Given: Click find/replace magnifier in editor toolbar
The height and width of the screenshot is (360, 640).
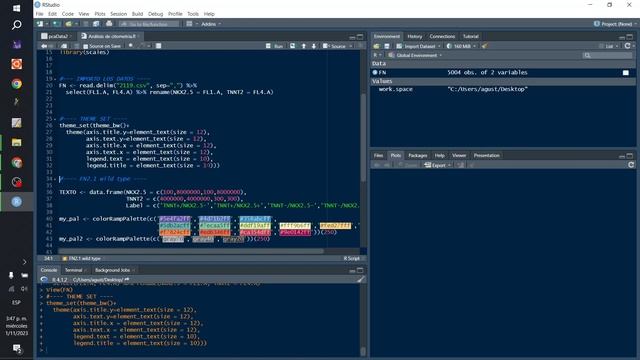Looking at the screenshot, I should click(x=131, y=46).
